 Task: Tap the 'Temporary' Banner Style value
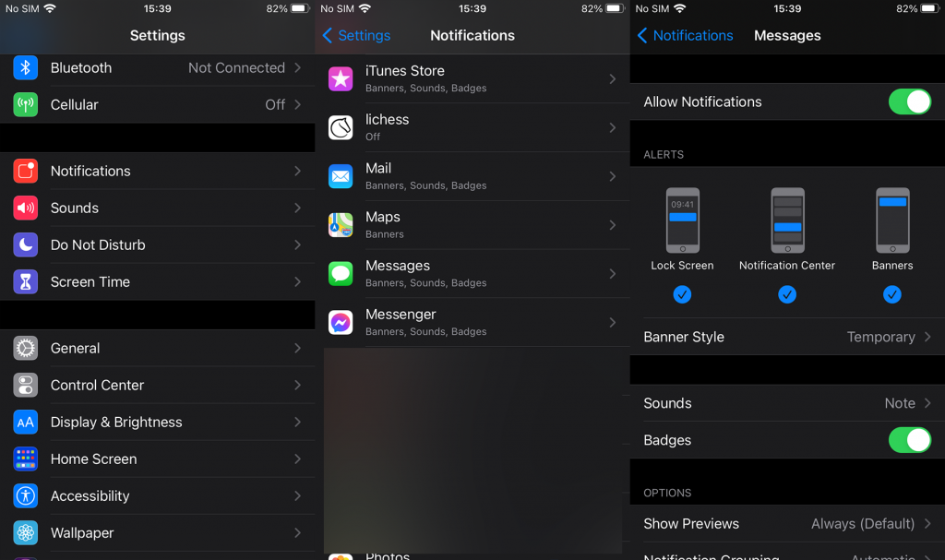pos(880,337)
